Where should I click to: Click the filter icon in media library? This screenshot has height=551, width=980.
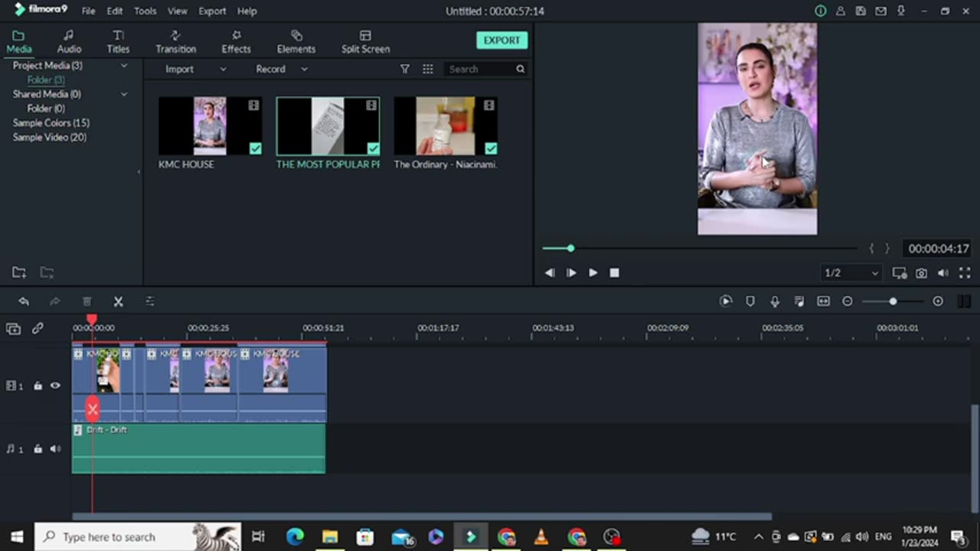pyautogui.click(x=405, y=69)
